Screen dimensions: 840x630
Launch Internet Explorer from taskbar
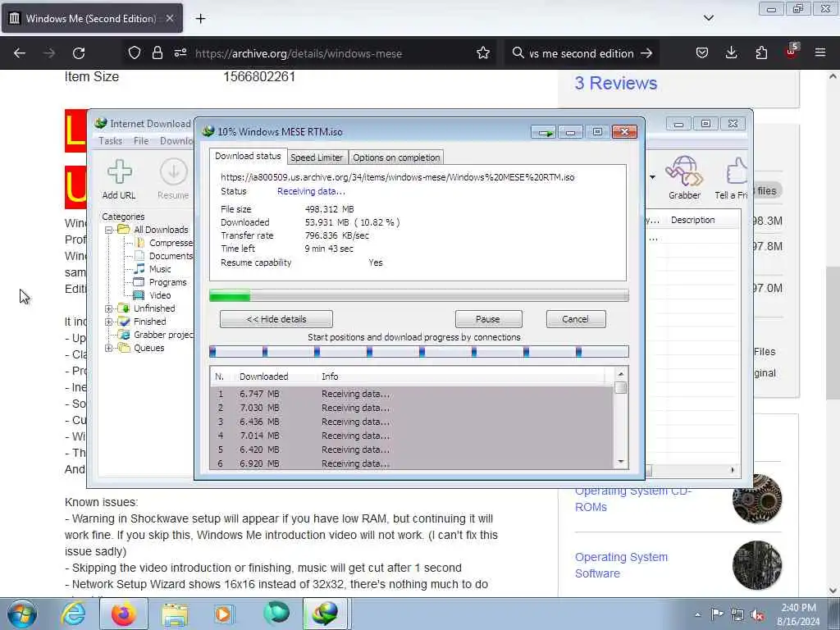tap(73, 614)
